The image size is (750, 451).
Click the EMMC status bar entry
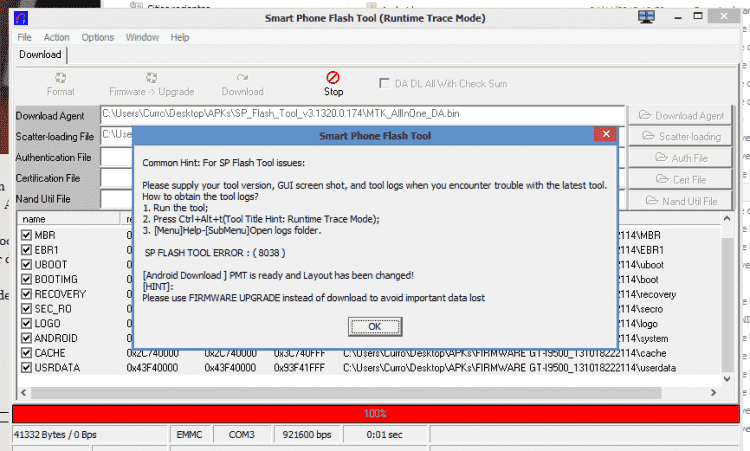(x=189, y=435)
